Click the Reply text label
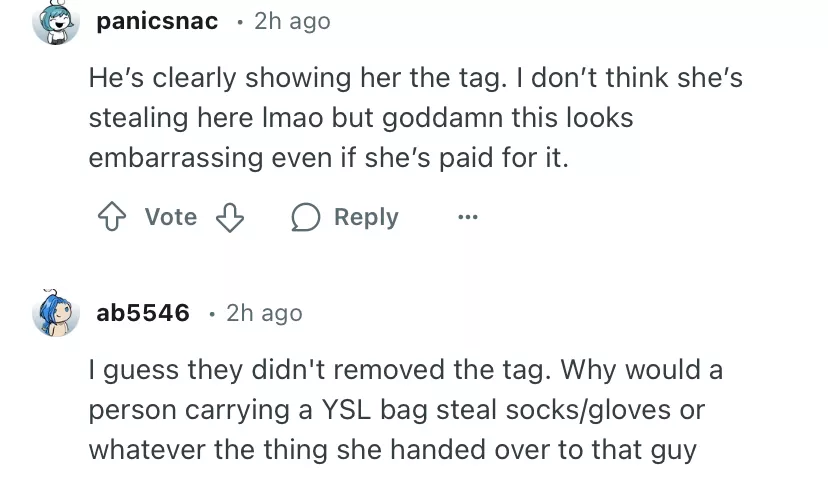828x480 pixels. pos(365,217)
